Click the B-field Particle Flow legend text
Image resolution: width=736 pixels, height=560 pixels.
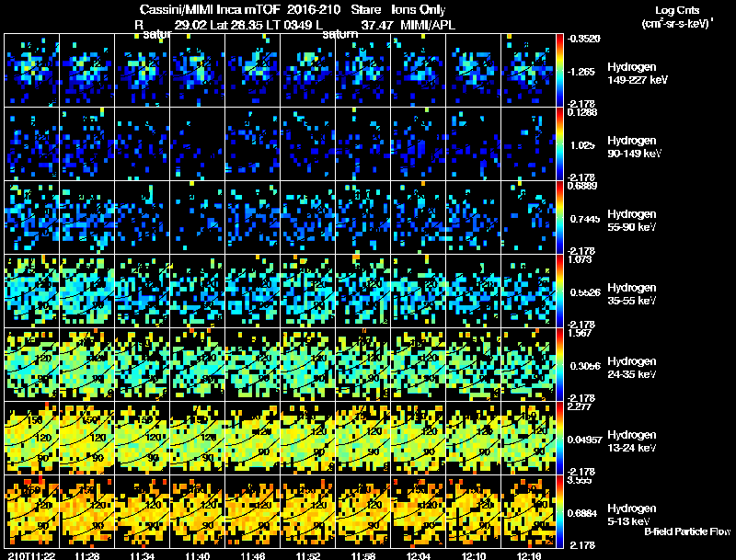pyautogui.click(x=686, y=531)
